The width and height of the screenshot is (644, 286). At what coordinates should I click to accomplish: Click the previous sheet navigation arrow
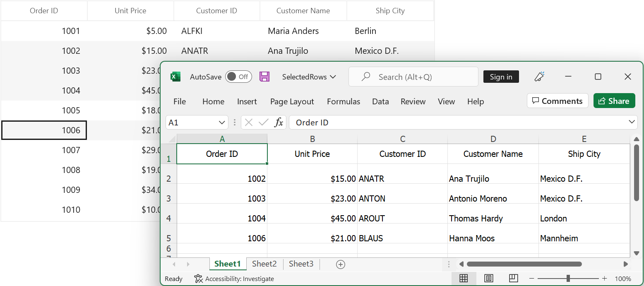tap(174, 264)
